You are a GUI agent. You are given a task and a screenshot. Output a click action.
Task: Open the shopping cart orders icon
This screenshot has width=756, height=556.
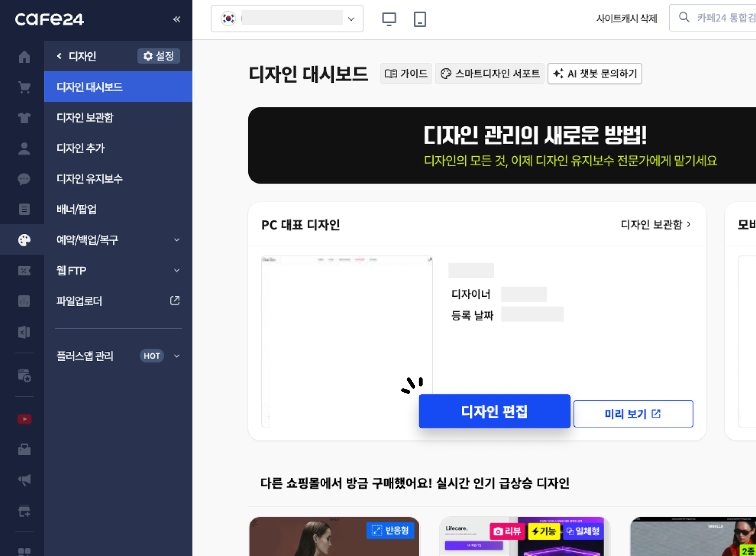[24, 87]
